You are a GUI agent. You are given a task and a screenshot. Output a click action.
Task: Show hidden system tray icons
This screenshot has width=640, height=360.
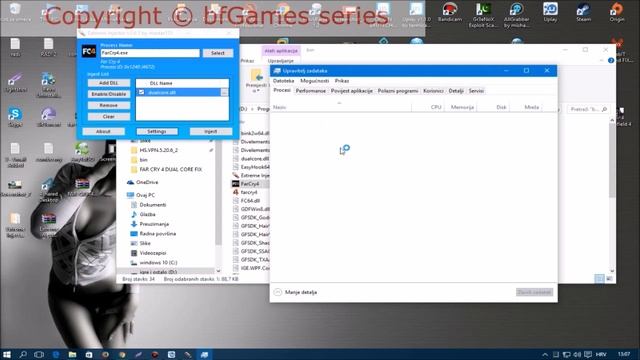[545, 354]
